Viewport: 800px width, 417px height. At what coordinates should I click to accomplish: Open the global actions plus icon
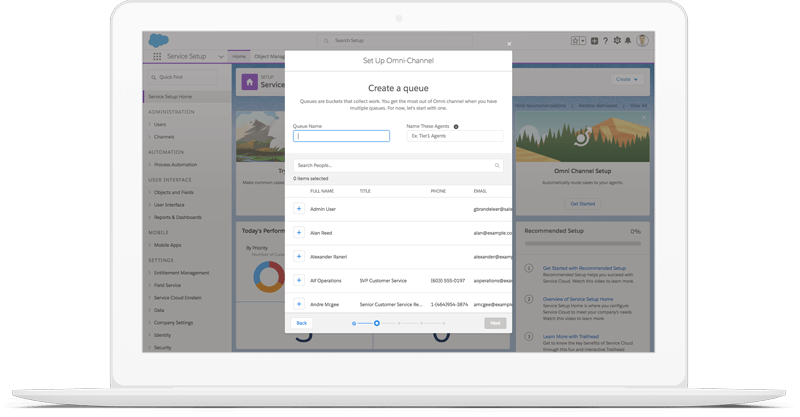click(594, 41)
